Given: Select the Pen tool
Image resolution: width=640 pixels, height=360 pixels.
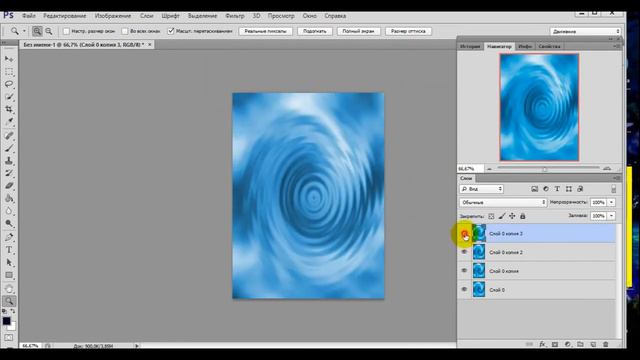Looking at the screenshot, I should click(9, 237).
